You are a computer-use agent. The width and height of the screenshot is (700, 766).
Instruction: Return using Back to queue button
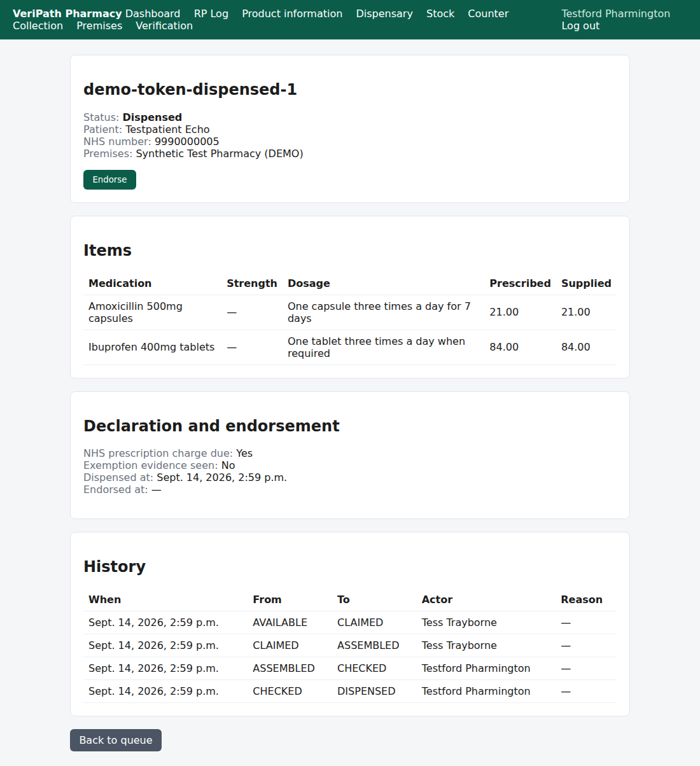pos(116,740)
